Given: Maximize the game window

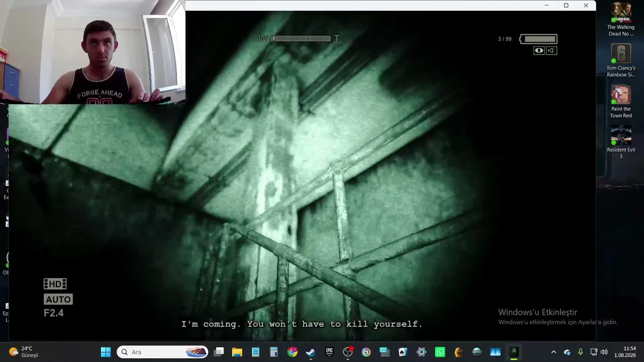Looking at the screenshot, I should pyautogui.click(x=566, y=6).
